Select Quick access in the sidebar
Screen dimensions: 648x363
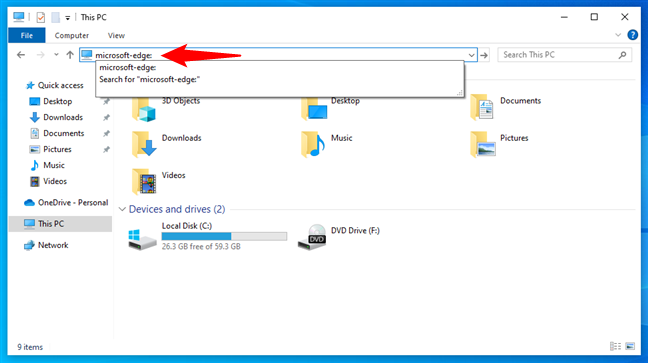[60, 85]
